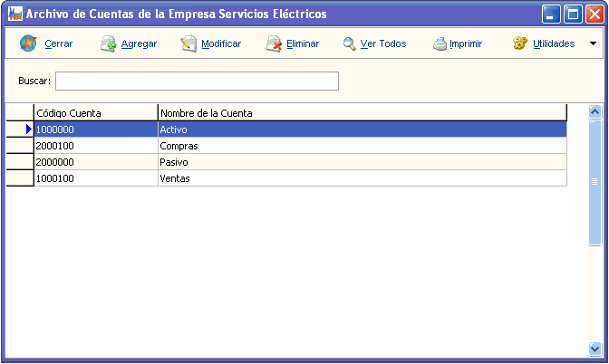Open the Utilidades menu label
Image resolution: width=609 pixels, height=364 pixels.
[553, 43]
